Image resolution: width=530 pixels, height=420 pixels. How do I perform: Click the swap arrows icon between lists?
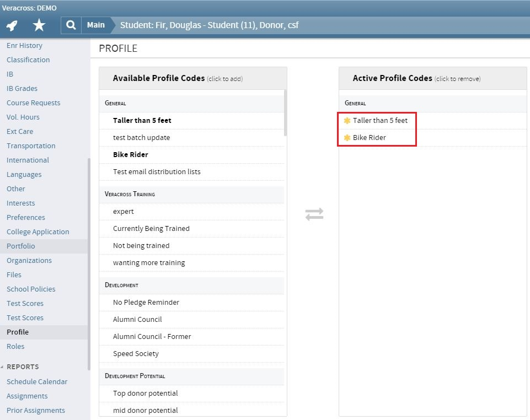coord(314,214)
